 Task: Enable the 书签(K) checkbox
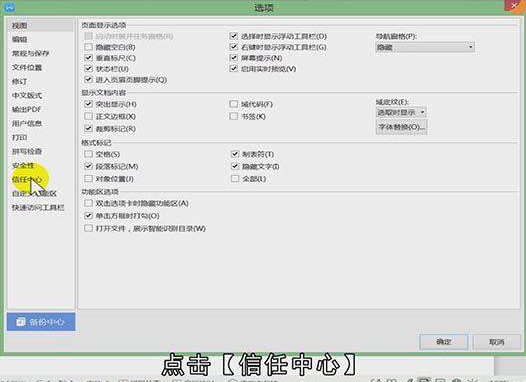(x=233, y=116)
